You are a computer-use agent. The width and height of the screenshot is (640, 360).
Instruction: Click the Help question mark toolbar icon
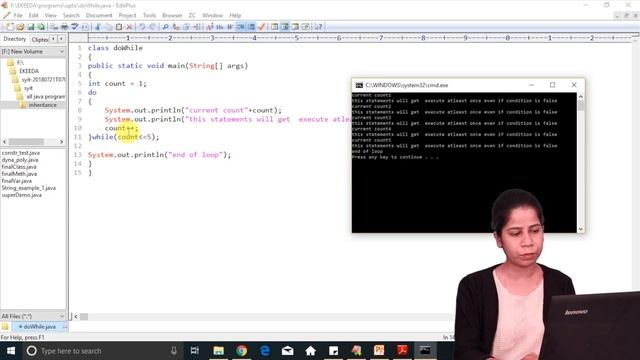[x=318, y=27]
